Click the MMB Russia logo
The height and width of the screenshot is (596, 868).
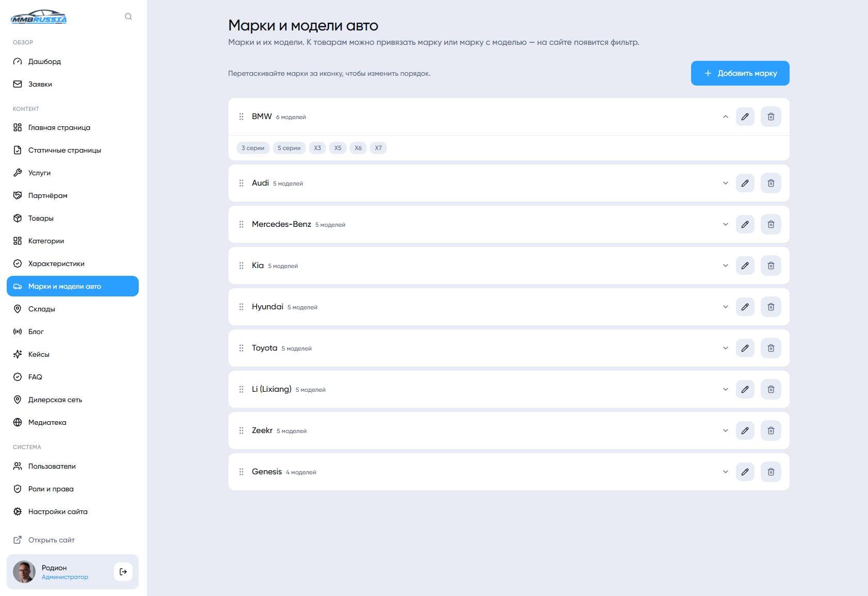(x=39, y=17)
